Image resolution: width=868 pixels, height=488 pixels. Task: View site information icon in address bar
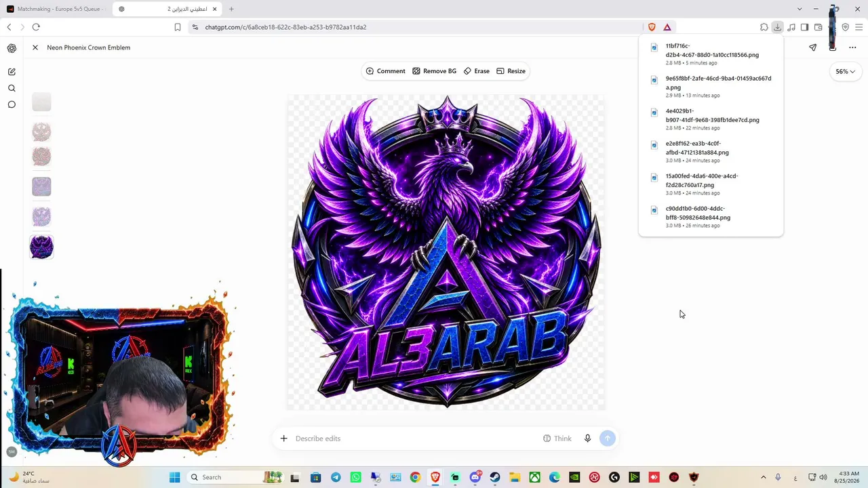tap(195, 27)
